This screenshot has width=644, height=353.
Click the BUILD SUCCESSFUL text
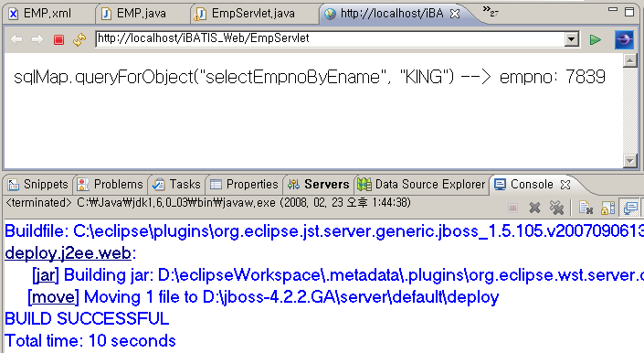87,319
